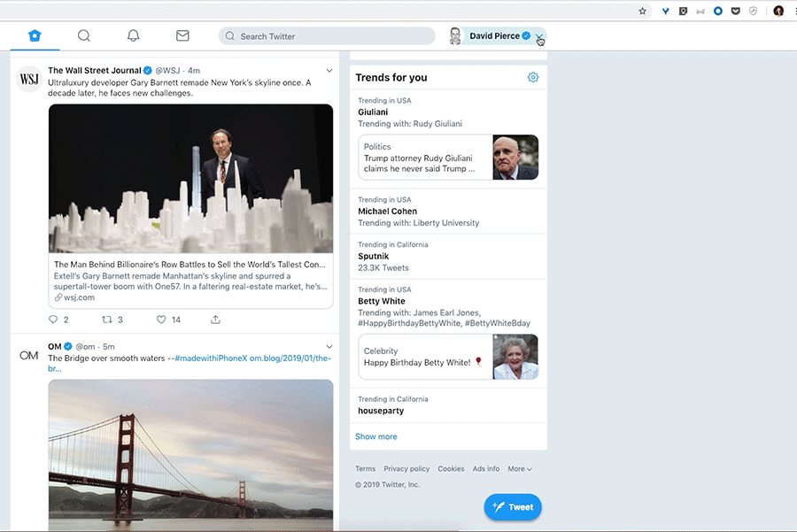Open the Betty White trend

pos(381,301)
